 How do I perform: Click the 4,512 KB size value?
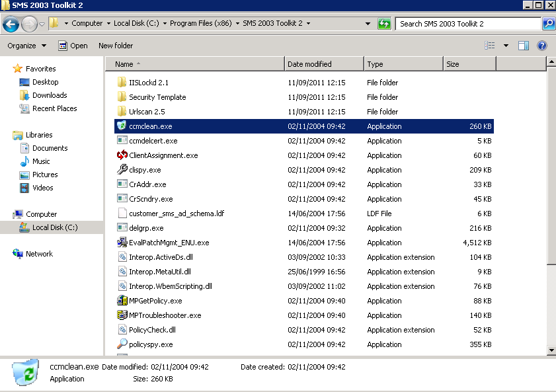click(x=477, y=243)
